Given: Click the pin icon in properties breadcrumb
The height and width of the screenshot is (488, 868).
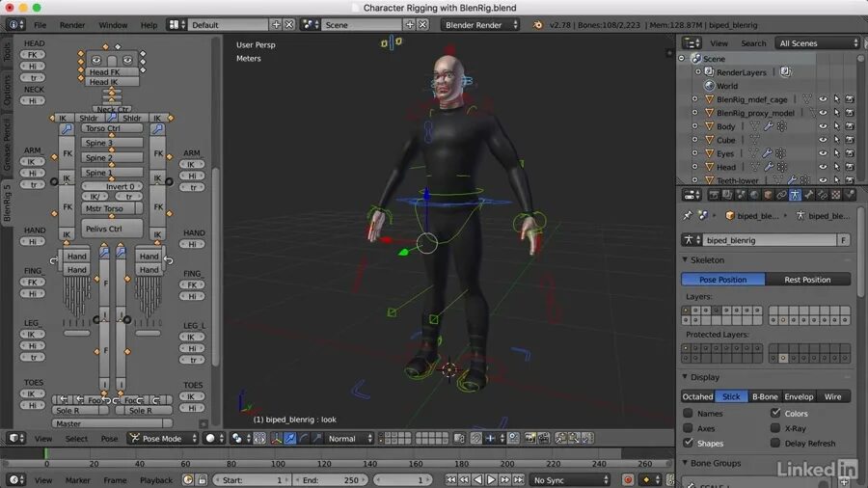Looking at the screenshot, I should (688, 216).
